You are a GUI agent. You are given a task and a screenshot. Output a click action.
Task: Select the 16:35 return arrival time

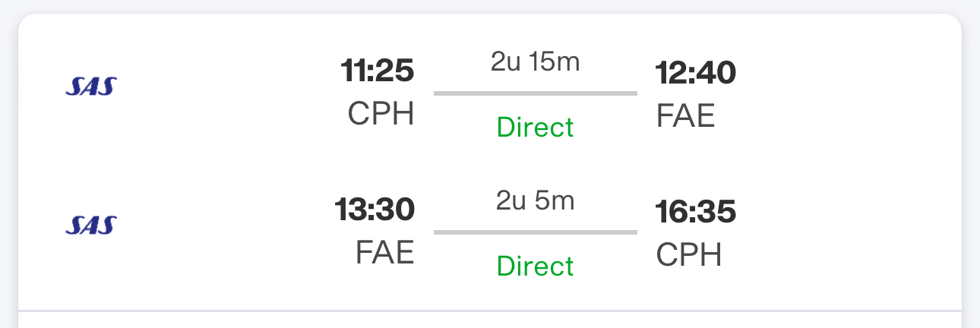tap(696, 212)
